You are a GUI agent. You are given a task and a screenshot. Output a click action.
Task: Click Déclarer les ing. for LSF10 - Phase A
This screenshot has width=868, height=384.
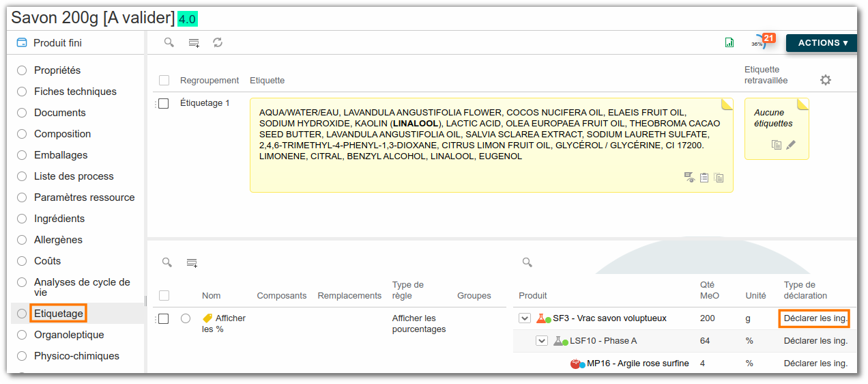click(815, 341)
